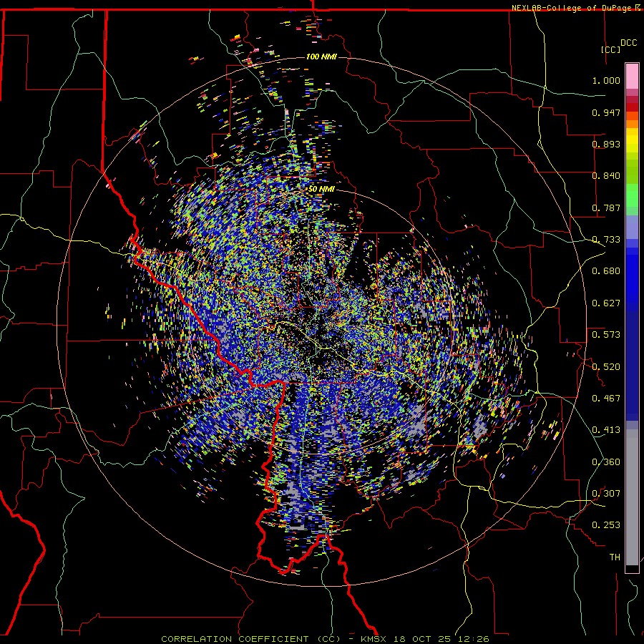Click the [CC] units label above color bar
This screenshot has width=644, height=644.
point(610,49)
